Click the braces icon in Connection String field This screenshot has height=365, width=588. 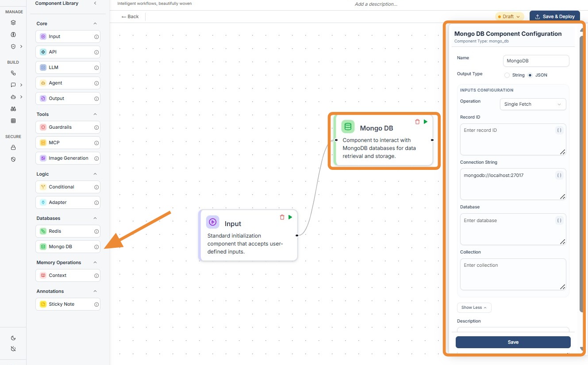[559, 176]
